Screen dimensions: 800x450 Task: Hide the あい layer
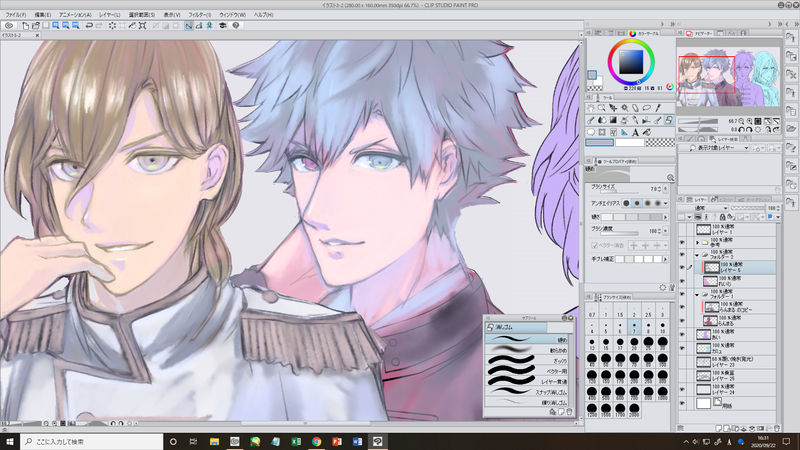682,334
